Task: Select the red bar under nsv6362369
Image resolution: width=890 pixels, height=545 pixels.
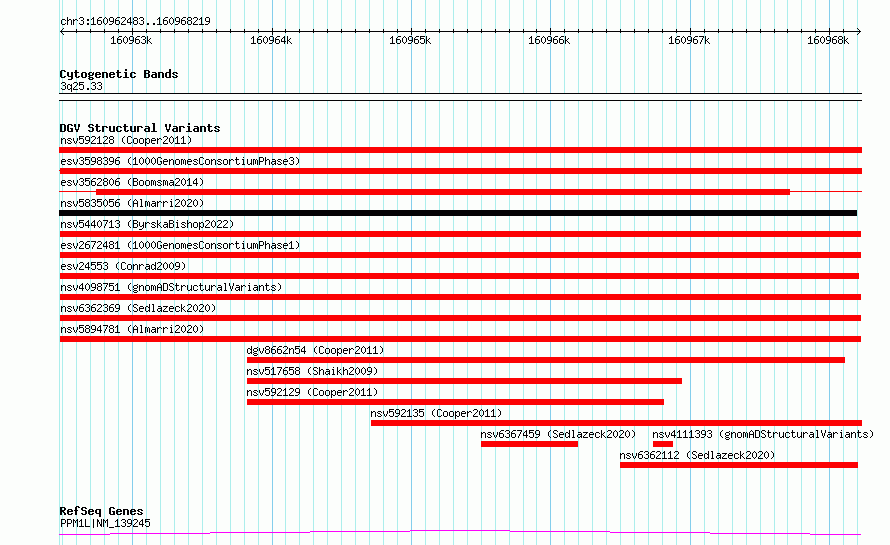Action: [x=460, y=318]
